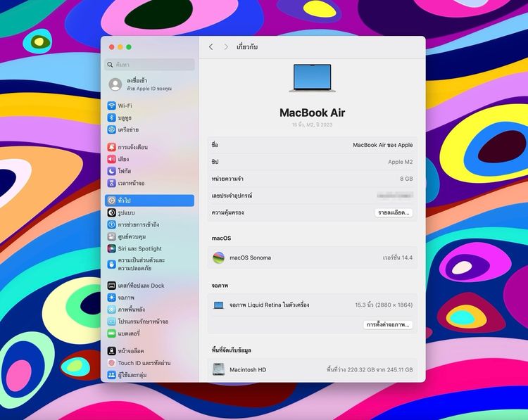The image size is (528, 420).
Task: Sign in with Apple ID (ลงชื่อเข้า)
Action: pos(149,84)
